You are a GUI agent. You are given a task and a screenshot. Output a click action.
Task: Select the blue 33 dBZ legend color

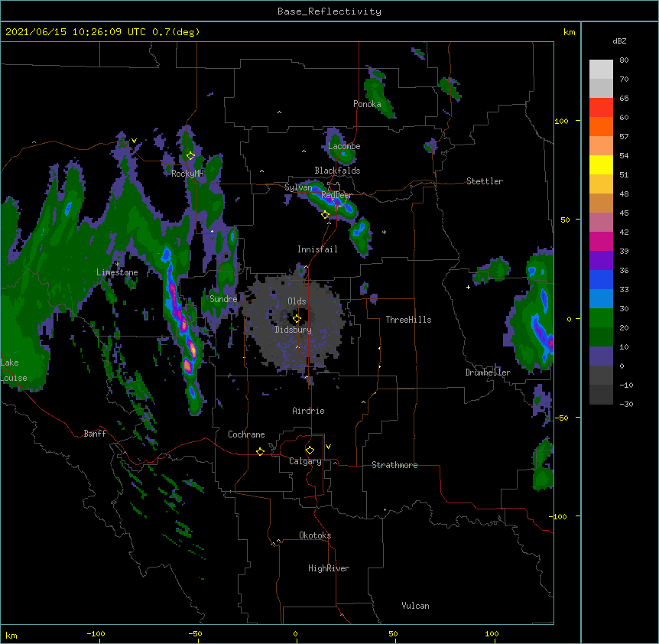click(601, 279)
